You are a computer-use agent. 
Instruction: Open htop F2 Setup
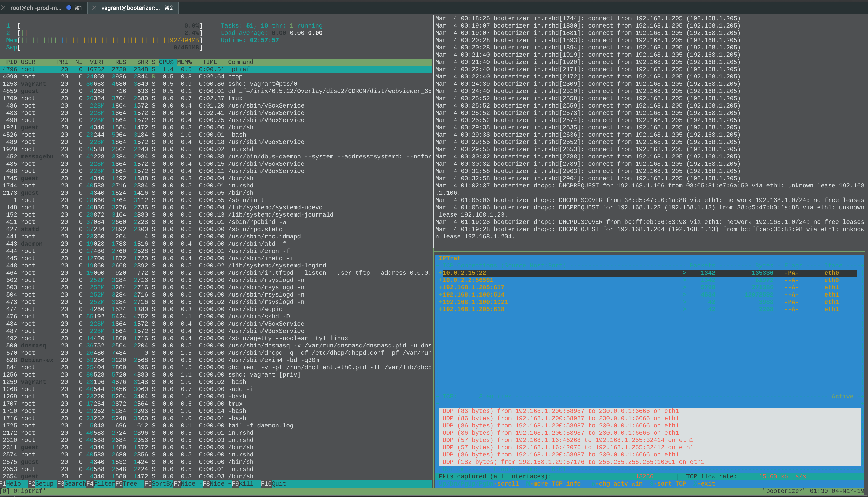click(41, 484)
